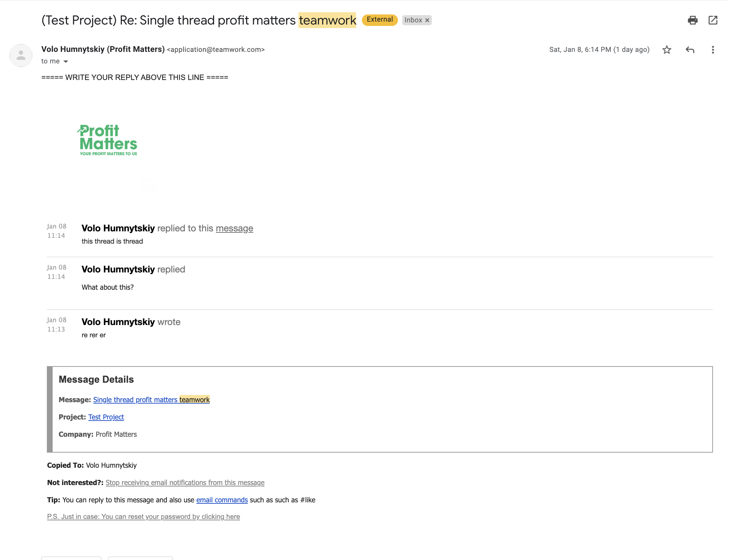Screen dimensions: 731x560
Task: Click the sender's avatar icon
Action: (x=21, y=55)
